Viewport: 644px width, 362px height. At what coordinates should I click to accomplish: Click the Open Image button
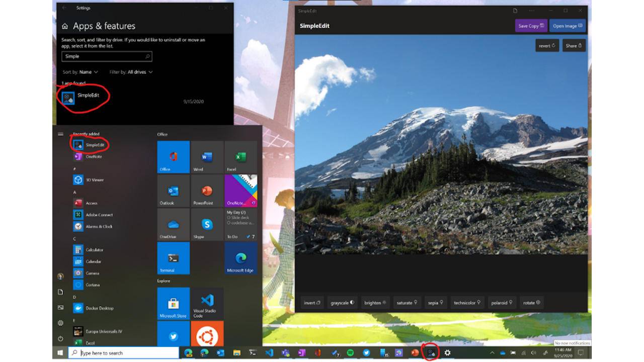pyautogui.click(x=568, y=26)
